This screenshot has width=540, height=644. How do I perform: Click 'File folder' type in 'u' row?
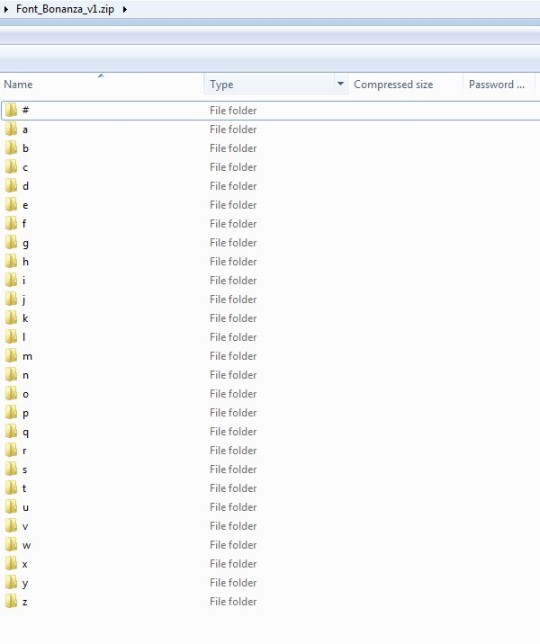[x=233, y=507]
